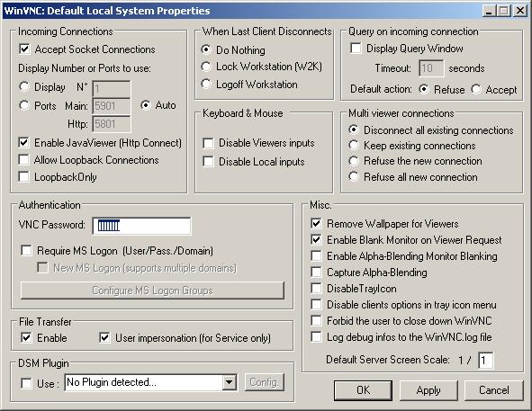
Task: Toggle File Transfer Enable checkbox
Action: 26,338
